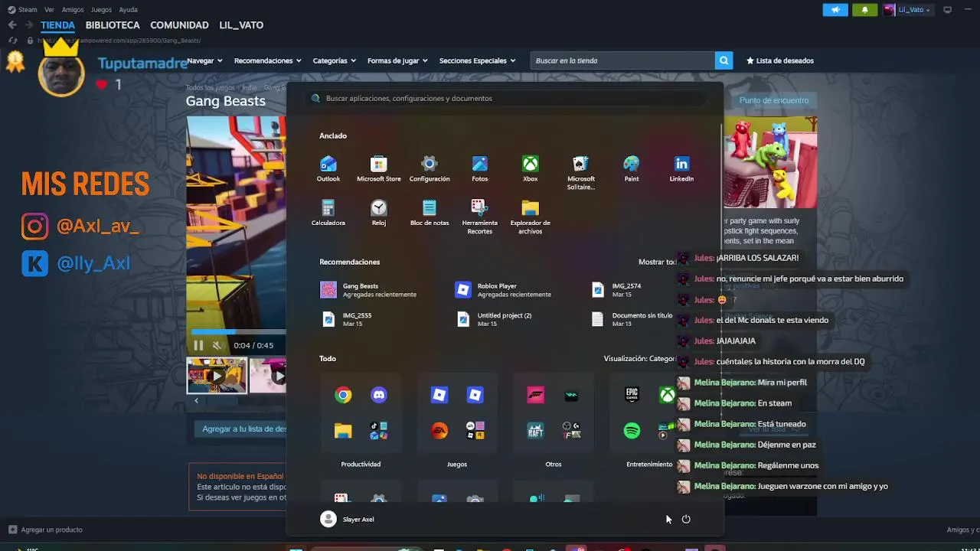
Task: Open the Juegos menu in Steam
Action: 101,10
